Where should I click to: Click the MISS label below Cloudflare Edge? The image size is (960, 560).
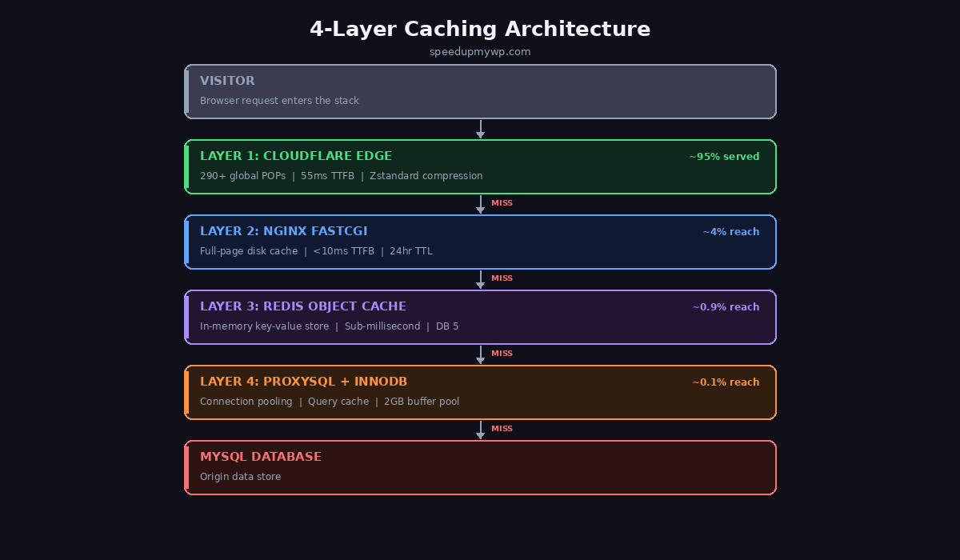pyautogui.click(x=502, y=203)
